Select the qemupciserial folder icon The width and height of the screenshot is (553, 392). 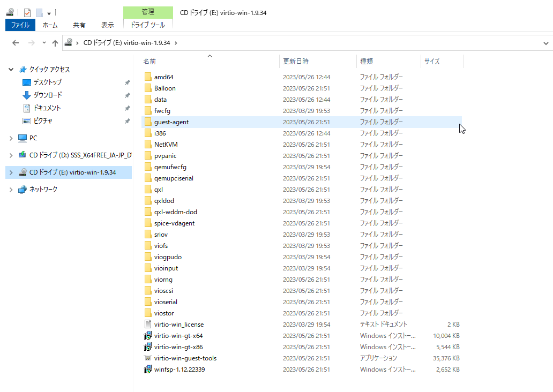[x=148, y=178]
